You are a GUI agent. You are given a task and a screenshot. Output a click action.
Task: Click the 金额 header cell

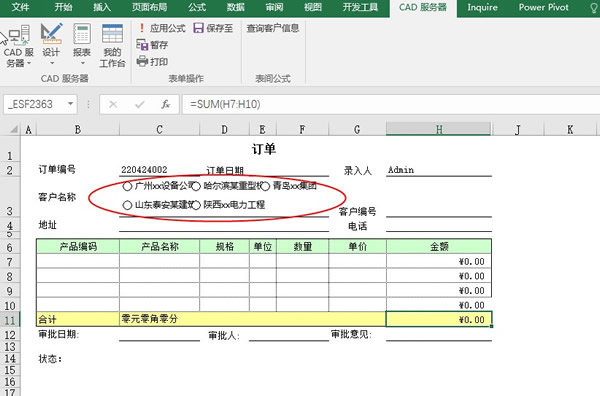pos(439,246)
